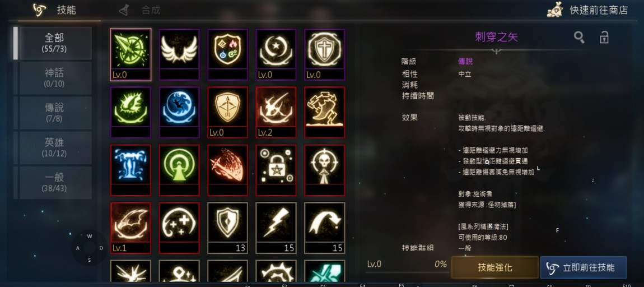Select the padlock star skill icon
644x287 pixels.
276,170
